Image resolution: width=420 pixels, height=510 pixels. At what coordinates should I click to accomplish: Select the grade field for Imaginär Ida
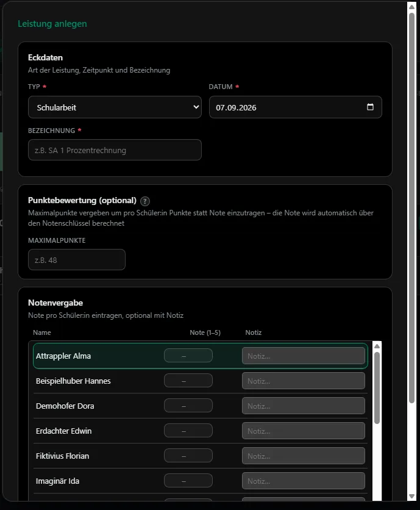coord(188,481)
